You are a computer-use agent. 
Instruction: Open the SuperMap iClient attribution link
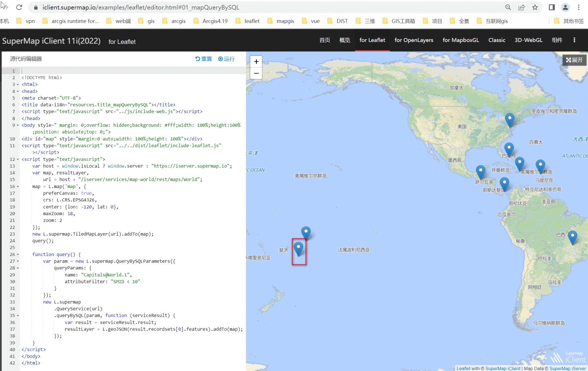tap(503, 368)
